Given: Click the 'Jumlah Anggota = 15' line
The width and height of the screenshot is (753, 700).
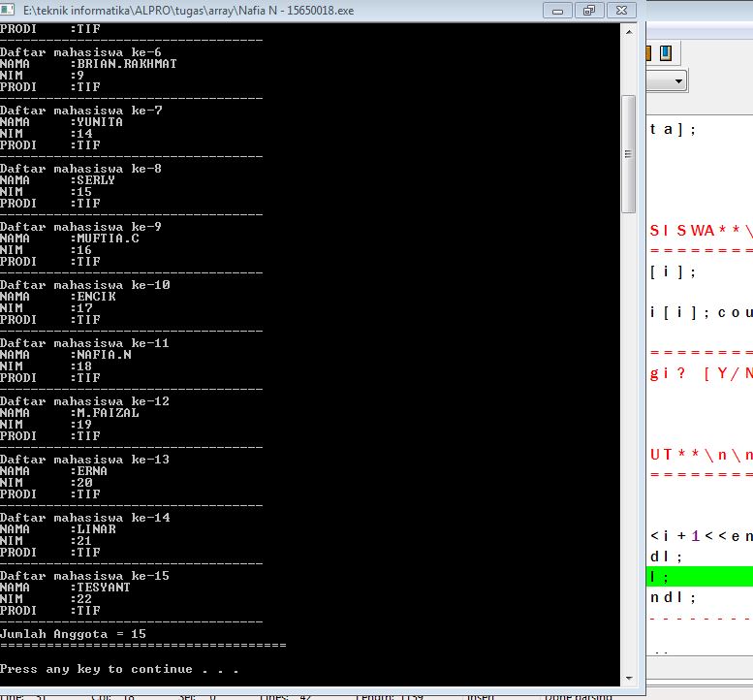Looking at the screenshot, I should click(x=73, y=634).
